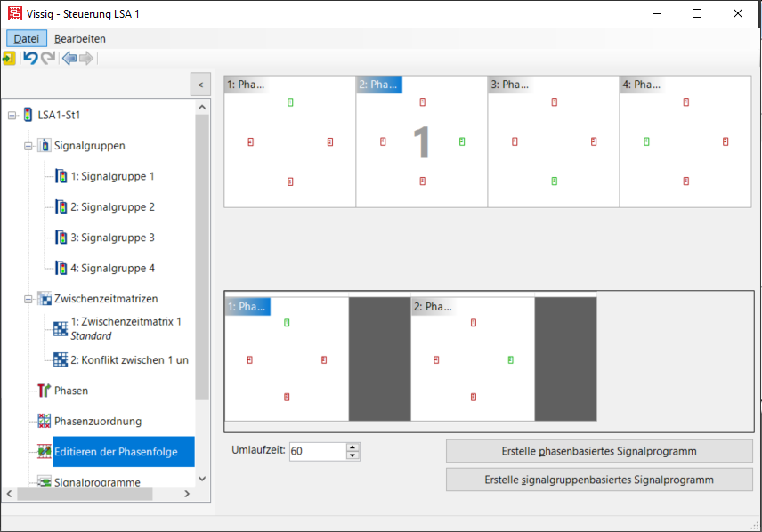Collapse the Zwischenzeitmatrizen tree branch
This screenshot has width=762, height=532.
28,299
